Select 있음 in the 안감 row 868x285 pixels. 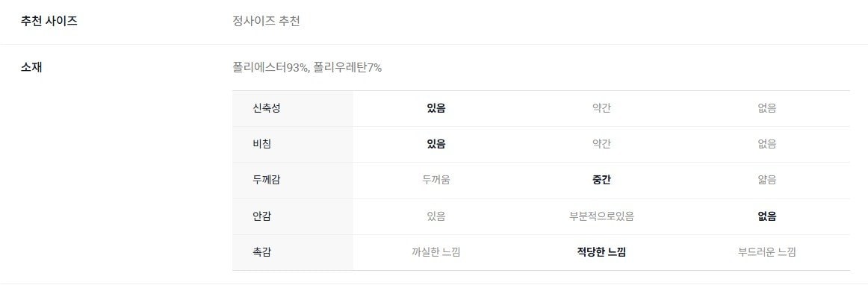[x=435, y=216]
